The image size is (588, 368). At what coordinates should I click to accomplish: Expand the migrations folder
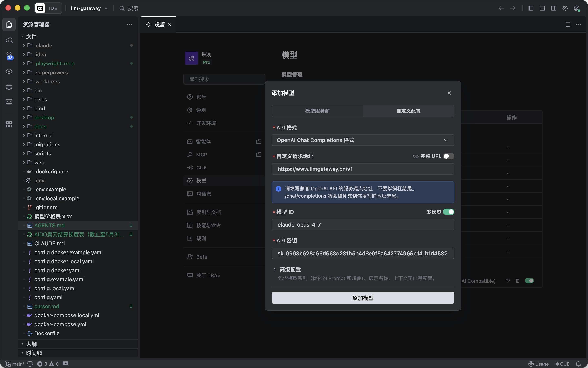[x=78, y=144]
